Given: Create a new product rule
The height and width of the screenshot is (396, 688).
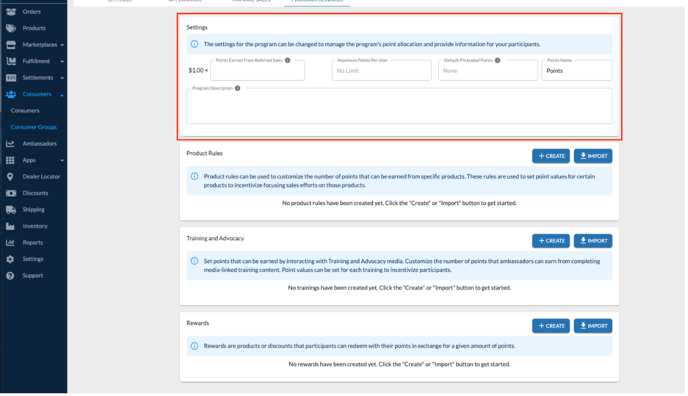Looking at the screenshot, I should 551,156.
